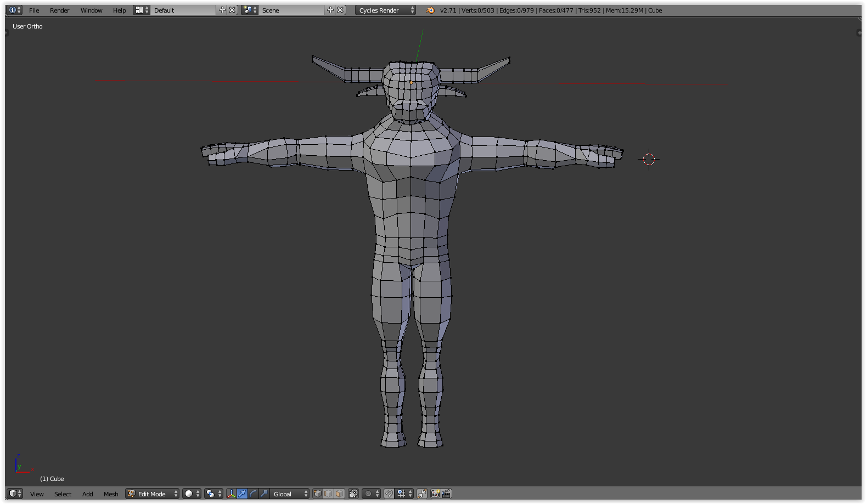Switch to edge select mode

pyautogui.click(x=328, y=494)
